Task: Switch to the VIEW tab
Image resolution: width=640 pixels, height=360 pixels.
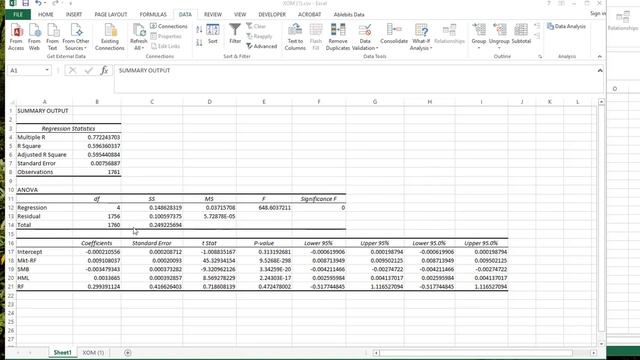Action: pyautogui.click(x=240, y=14)
